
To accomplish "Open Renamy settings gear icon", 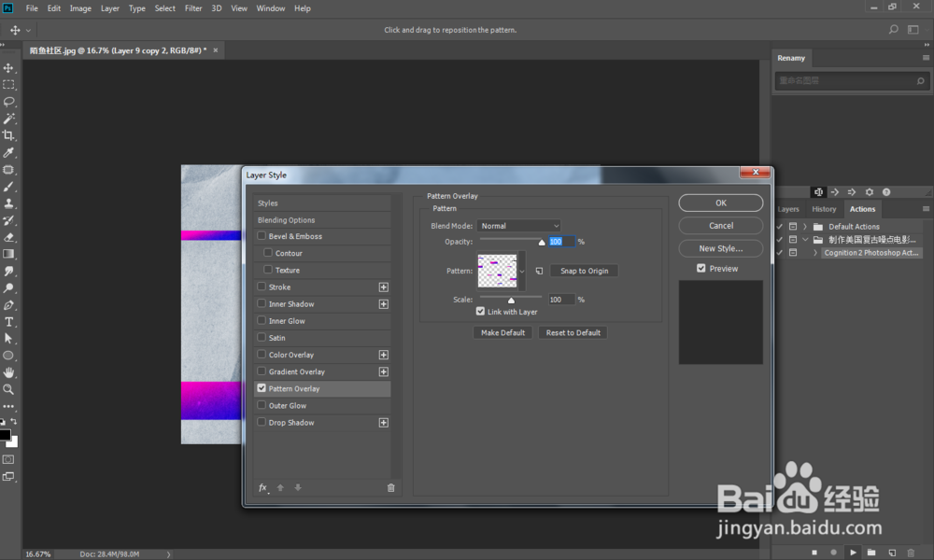I will point(869,192).
